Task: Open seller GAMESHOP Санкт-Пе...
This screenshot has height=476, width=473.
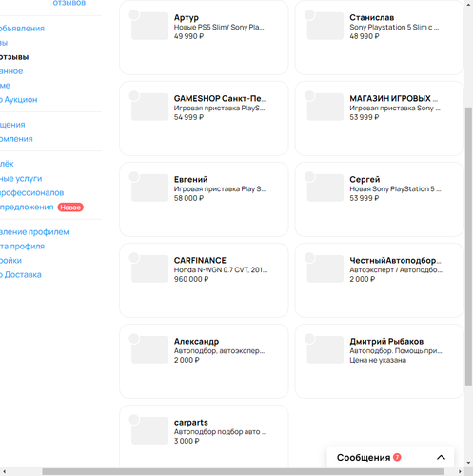Action: (220, 98)
